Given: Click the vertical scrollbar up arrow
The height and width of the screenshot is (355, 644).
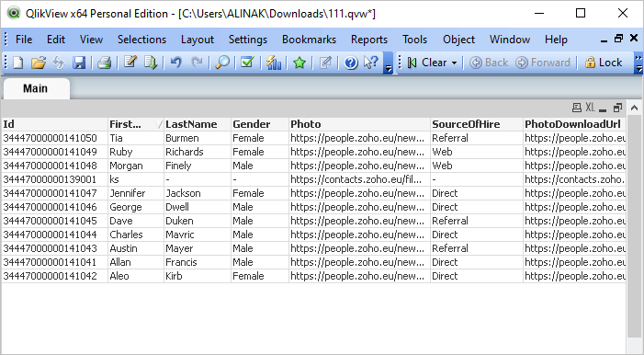Looking at the screenshot, I should pyautogui.click(x=634, y=109).
